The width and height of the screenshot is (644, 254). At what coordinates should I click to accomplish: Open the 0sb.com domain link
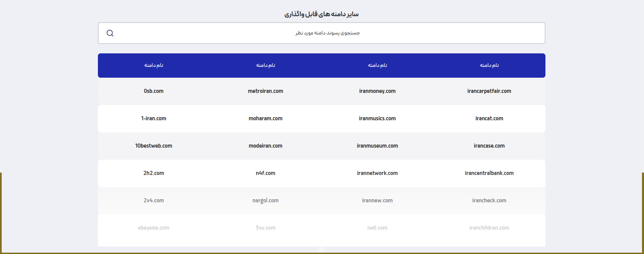(154, 91)
